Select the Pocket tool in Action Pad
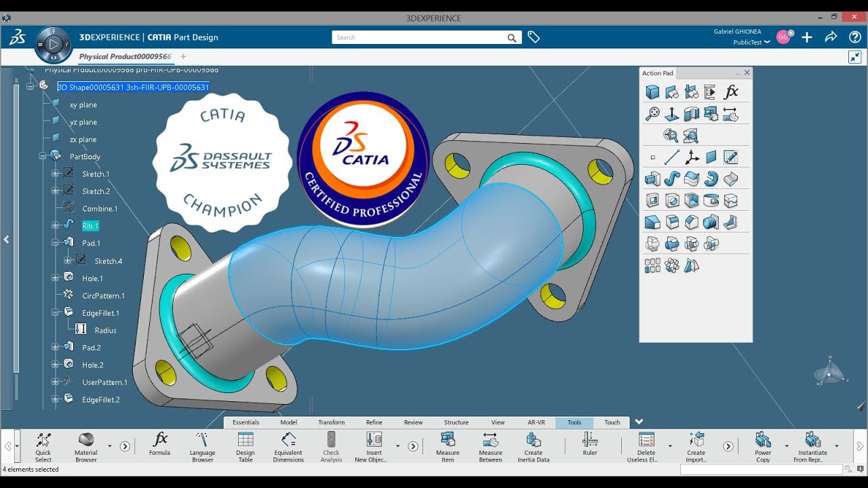The image size is (868, 488). tap(652, 201)
